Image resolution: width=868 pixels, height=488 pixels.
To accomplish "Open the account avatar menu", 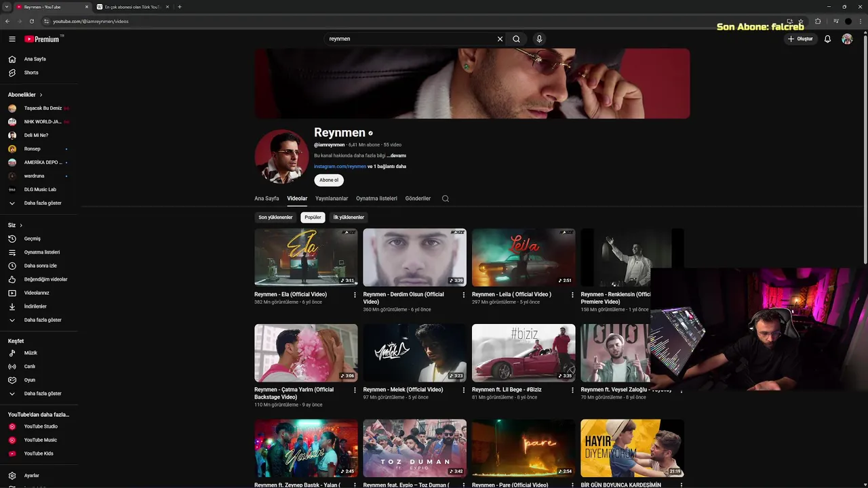I will point(847,39).
